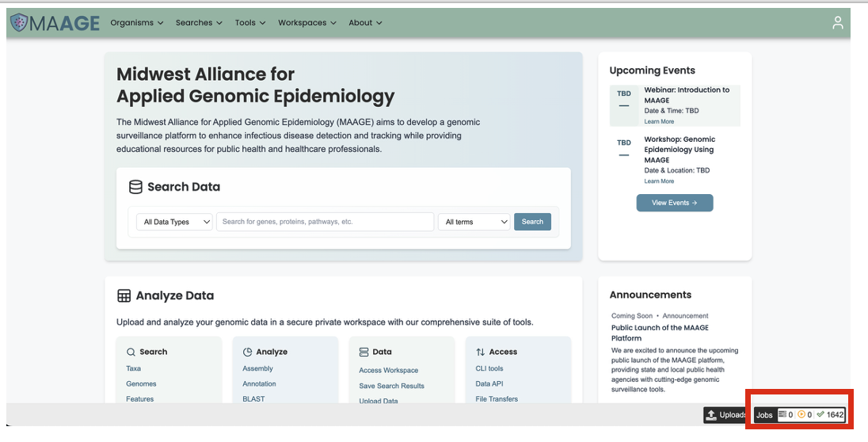Viewport: 868px width, 442px height.
Task: Open the Upload Data link
Action: [378, 401]
